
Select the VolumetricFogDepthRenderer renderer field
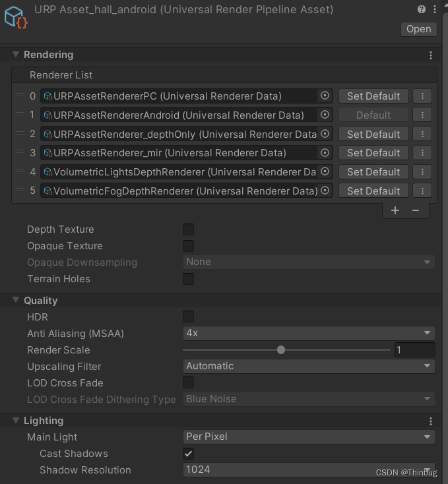[186, 191]
